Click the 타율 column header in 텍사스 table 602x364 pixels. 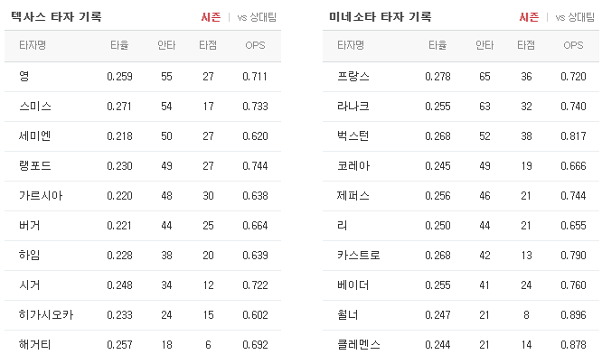(x=119, y=45)
